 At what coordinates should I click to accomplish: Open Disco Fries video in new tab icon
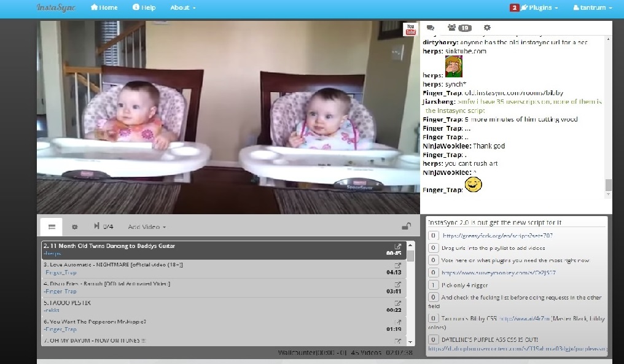397,284
